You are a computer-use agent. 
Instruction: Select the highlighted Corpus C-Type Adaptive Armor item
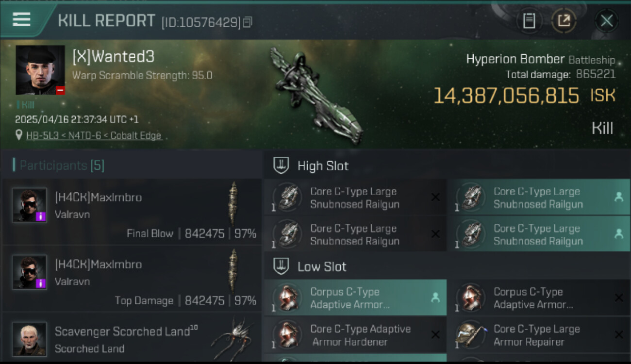point(355,298)
